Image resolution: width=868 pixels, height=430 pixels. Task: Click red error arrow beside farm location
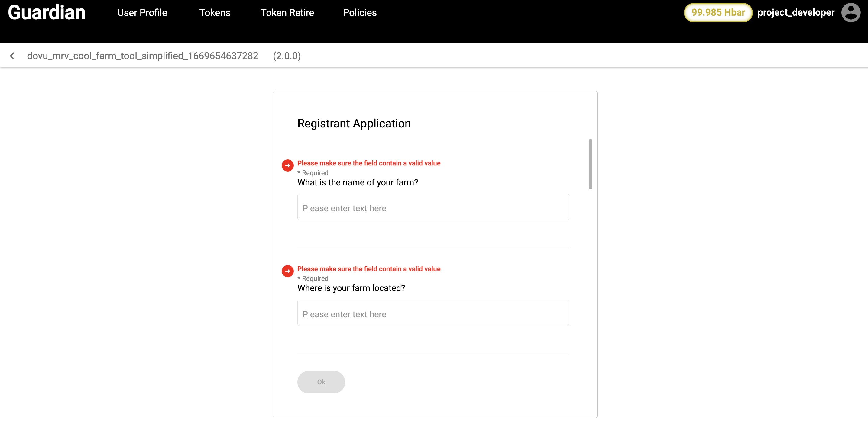pos(287,271)
